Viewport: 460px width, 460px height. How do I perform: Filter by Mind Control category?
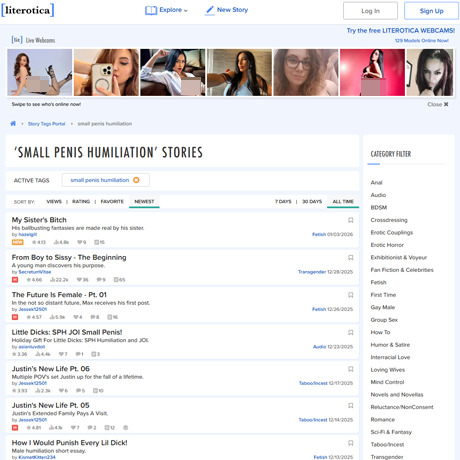coord(387,382)
